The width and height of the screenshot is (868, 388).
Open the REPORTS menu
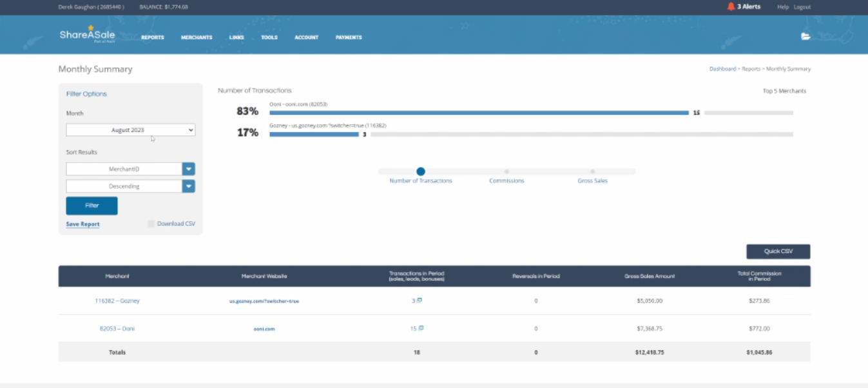[153, 37]
